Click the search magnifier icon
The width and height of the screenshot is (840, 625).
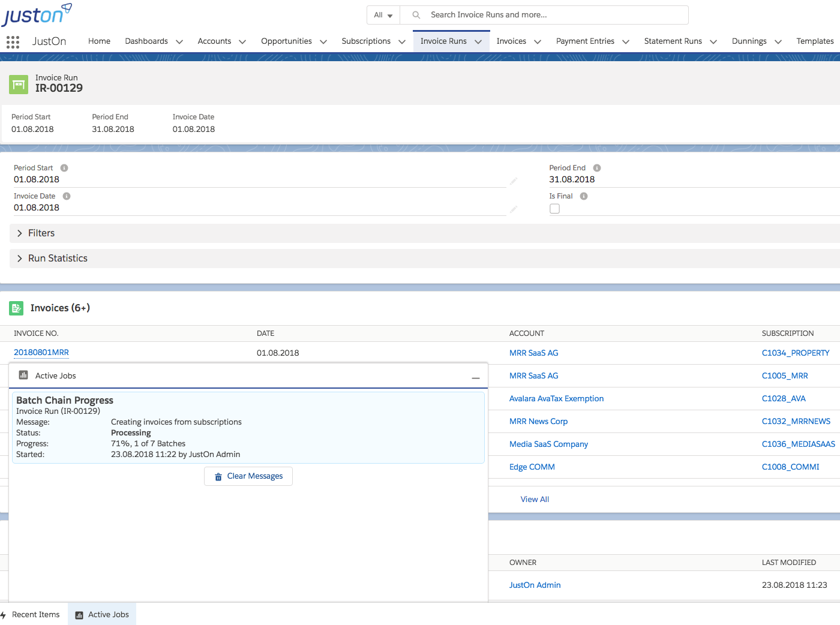tap(416, 15)
